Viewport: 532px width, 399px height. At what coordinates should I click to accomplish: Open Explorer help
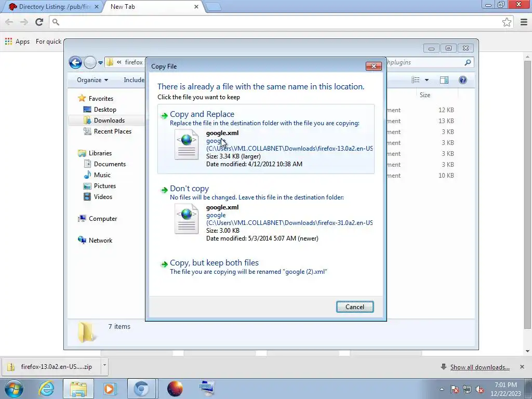463,80
